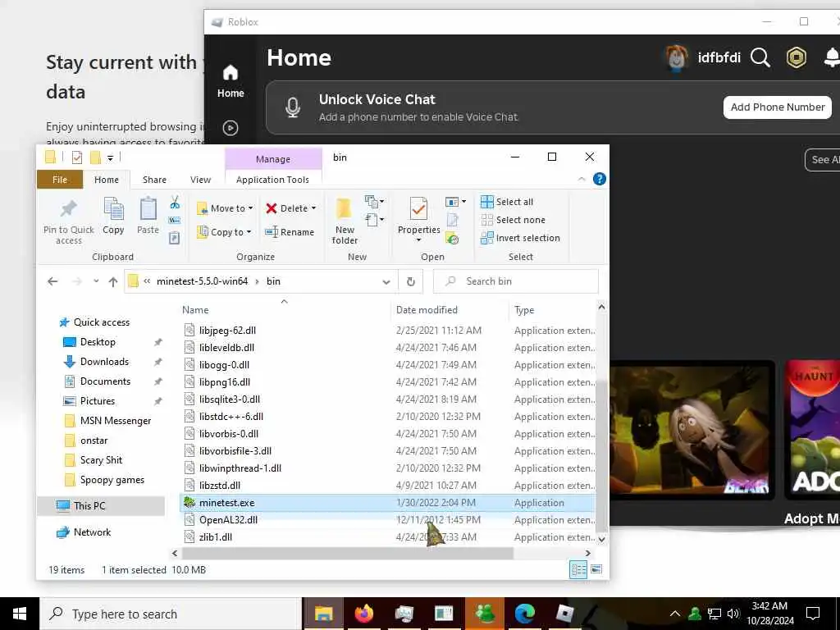840x630 pixels.
Task: Go up one folder level
Action: tap(113, 281)
